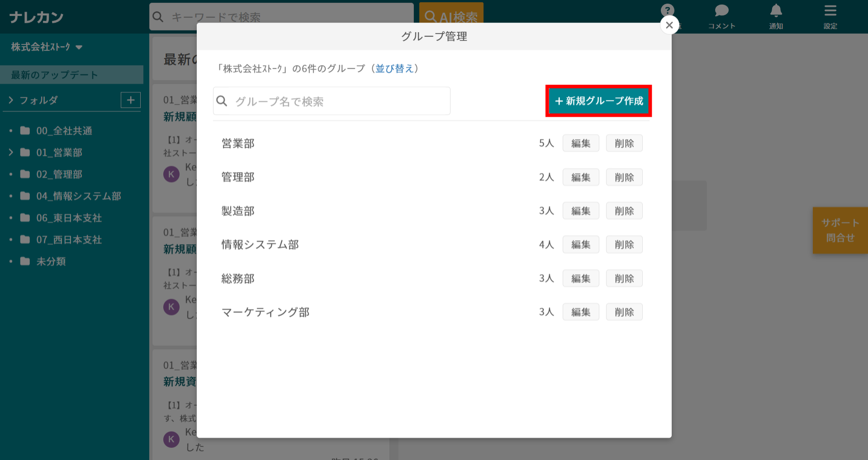Click the ナレカン logo
Viewport: 868px width, 460px height.
pyautogui.click(x=36, y=17)
